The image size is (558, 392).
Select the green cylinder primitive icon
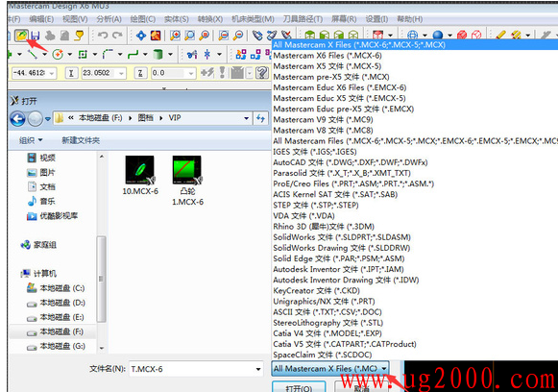tap(158, 54)
